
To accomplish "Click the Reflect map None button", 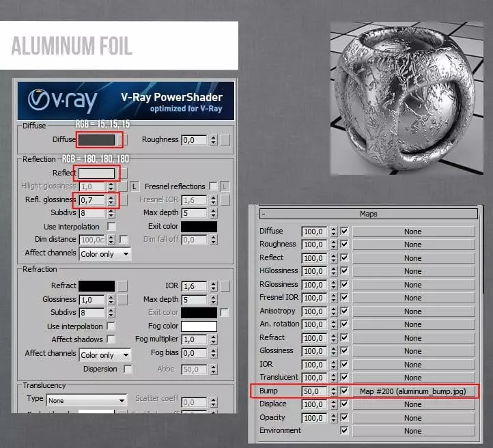I will coord(413,258).
